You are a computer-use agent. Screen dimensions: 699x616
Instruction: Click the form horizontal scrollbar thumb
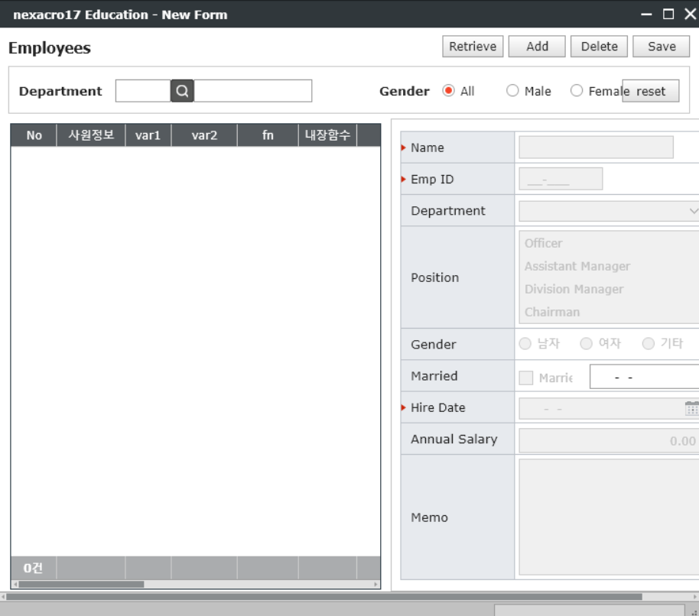pyautogui.click(x=324, y=597)
